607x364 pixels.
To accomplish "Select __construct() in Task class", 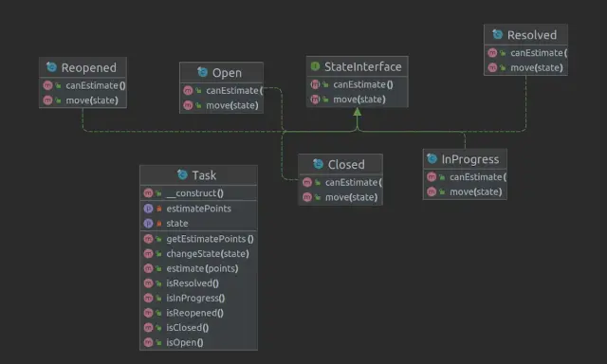I will (x=194, y=192).
